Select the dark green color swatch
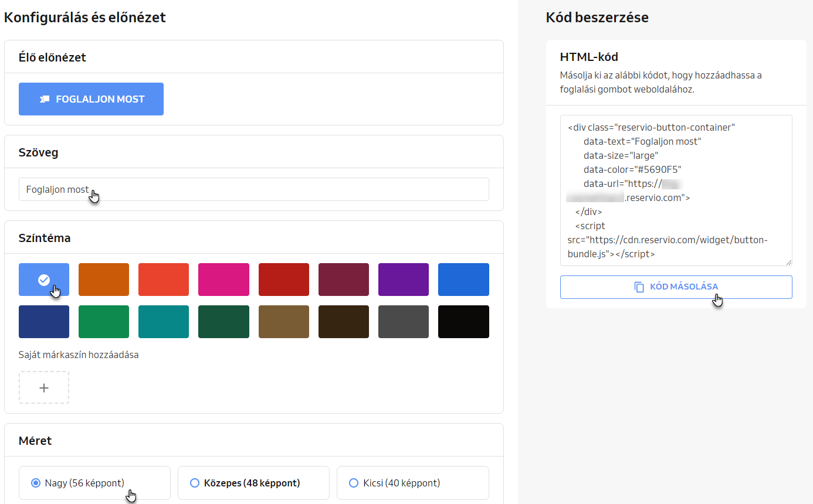Screen dimensions: 813x504 coord(223,322)
